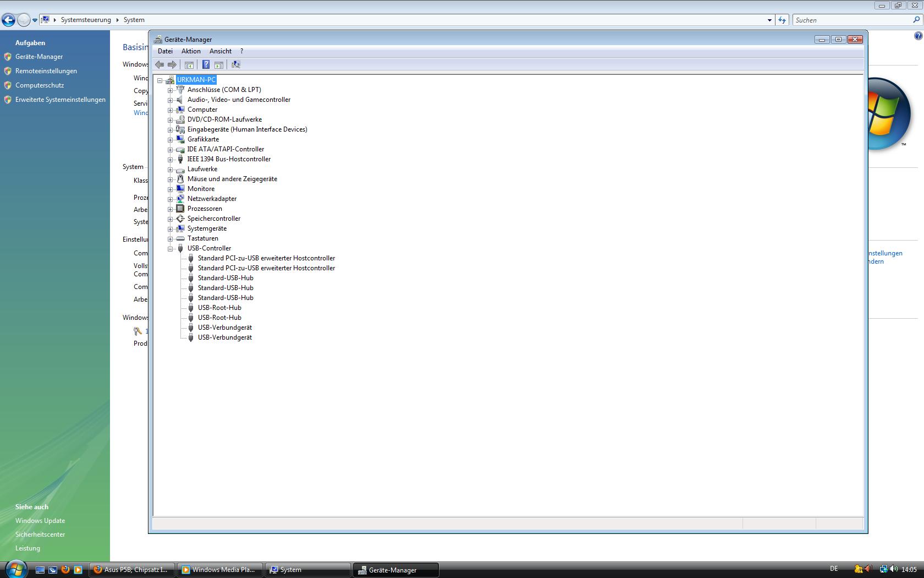Switch to Asus P5B Firefox taskbar button
924x578 pixels.
pyautogui.click(x=133, y=570)
